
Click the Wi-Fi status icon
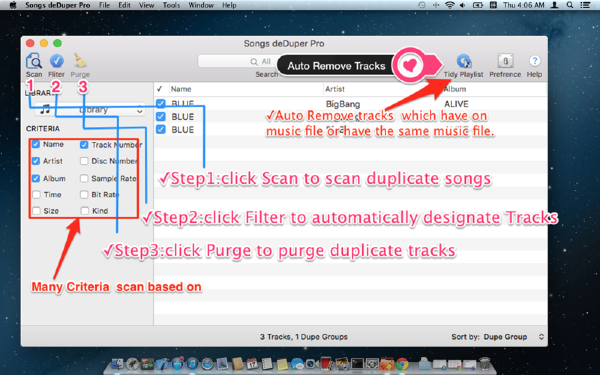pos(450,5)
